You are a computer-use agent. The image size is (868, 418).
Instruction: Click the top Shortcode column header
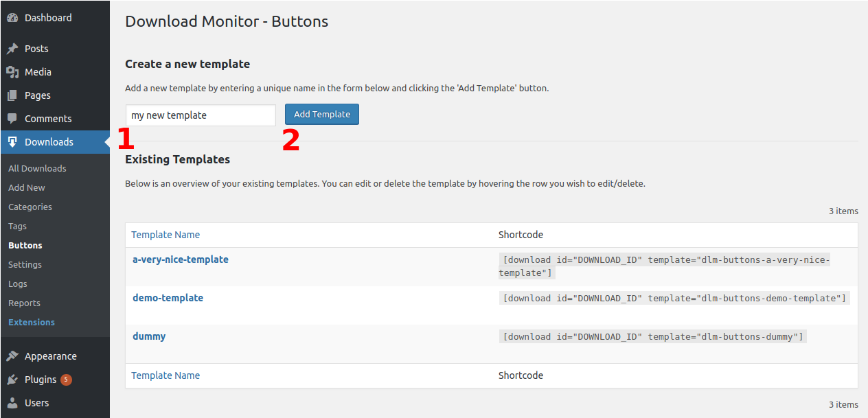[521, 235]
